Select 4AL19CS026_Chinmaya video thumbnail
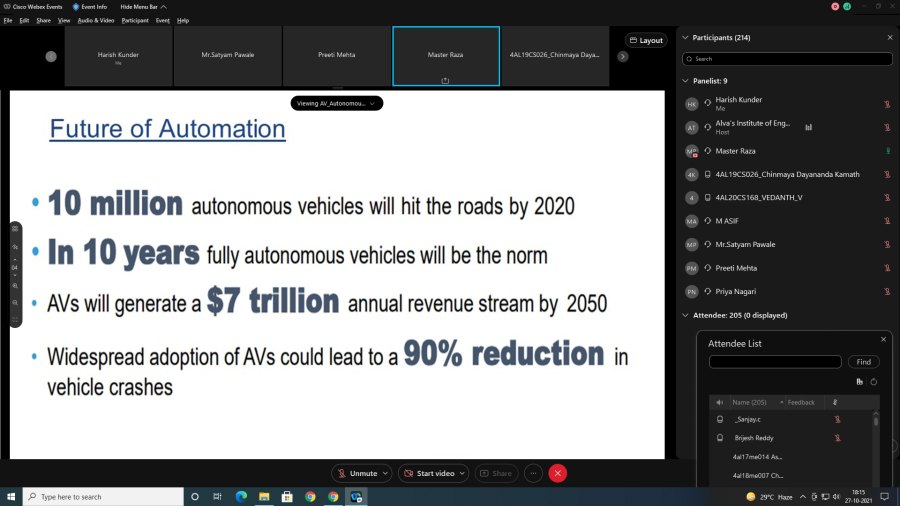Image resolution: width=900 pixels, height=506 pixels. pos(555,56)
